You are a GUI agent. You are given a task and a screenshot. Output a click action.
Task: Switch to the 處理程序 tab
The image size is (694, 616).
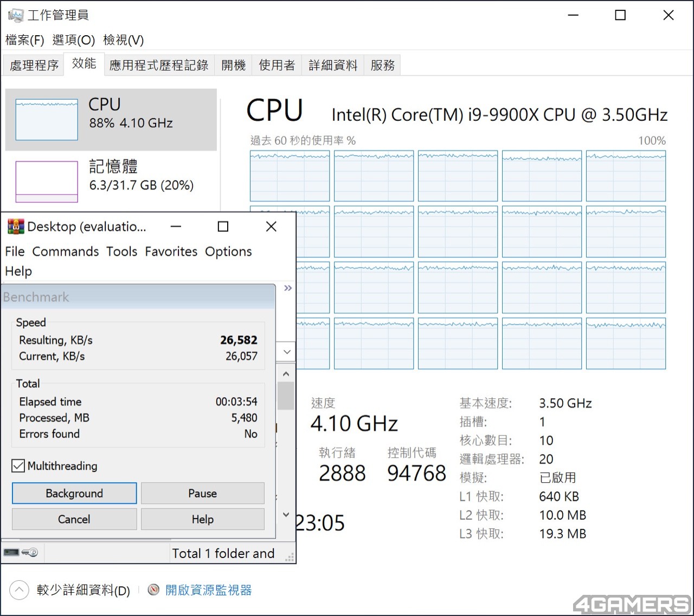point(34,65)
